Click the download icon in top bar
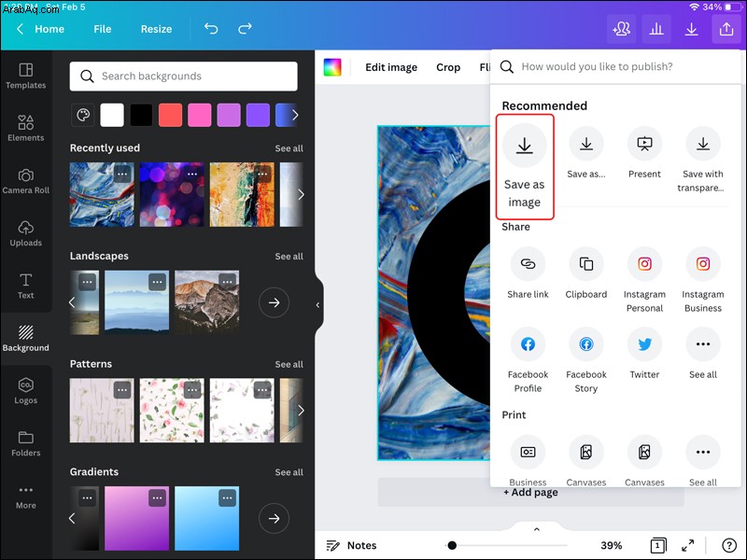Viewport: 747px width, 560px height. (x=691, y=29)
